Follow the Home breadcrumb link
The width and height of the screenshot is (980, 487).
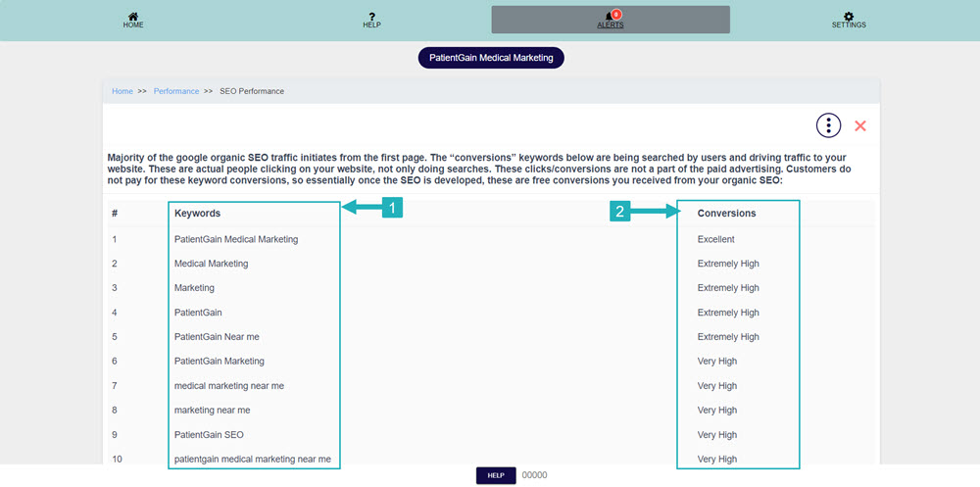coord(122,91)
